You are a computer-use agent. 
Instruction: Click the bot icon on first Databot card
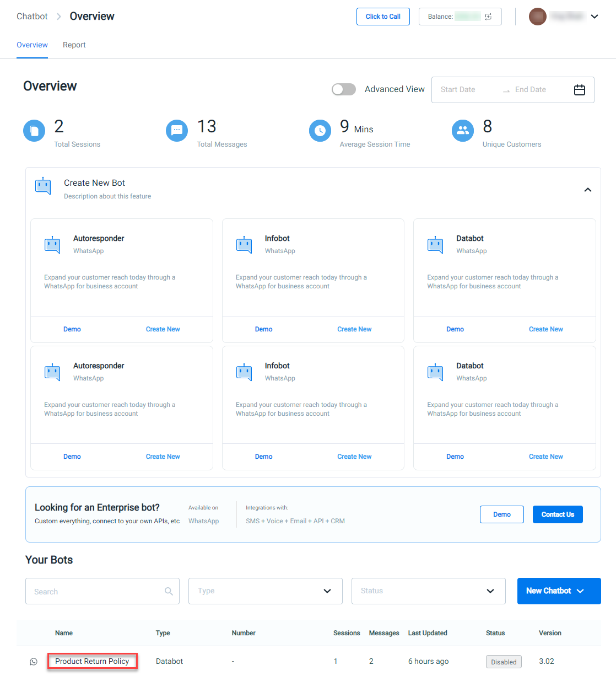pyautogui.click(x=435, y=244)
